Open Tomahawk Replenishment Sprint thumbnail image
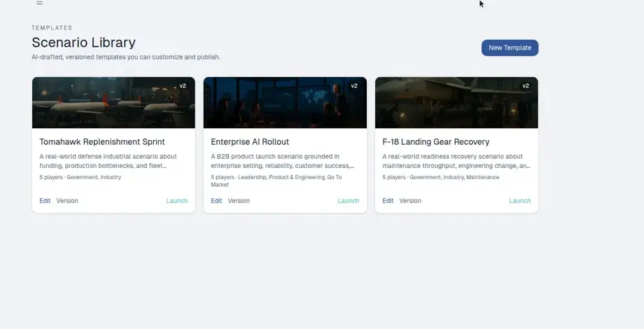The image size is (644, 329). point(114,103)
